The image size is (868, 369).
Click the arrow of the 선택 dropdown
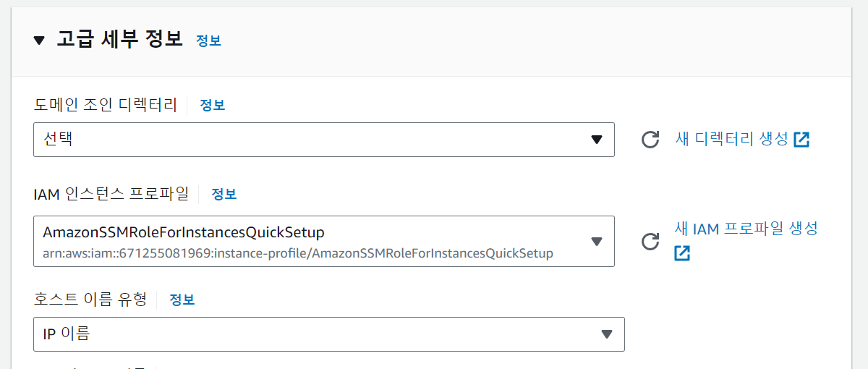596,140
